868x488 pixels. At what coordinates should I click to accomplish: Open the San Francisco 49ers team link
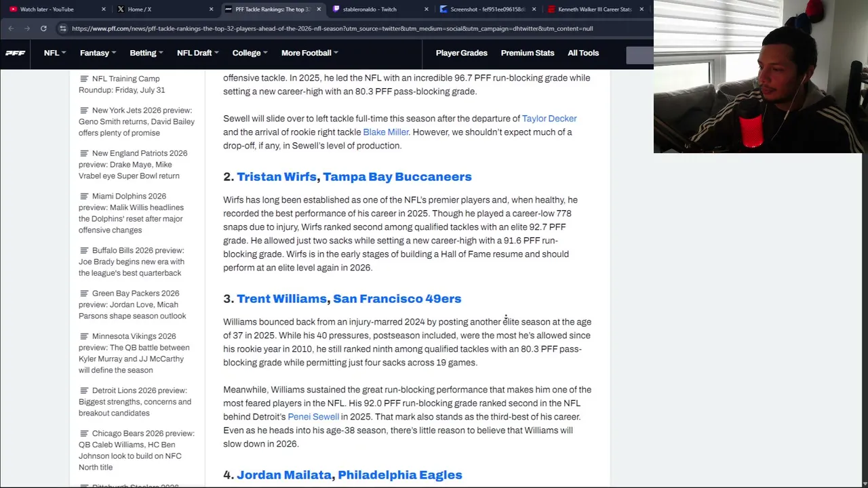tap(397, 299)
